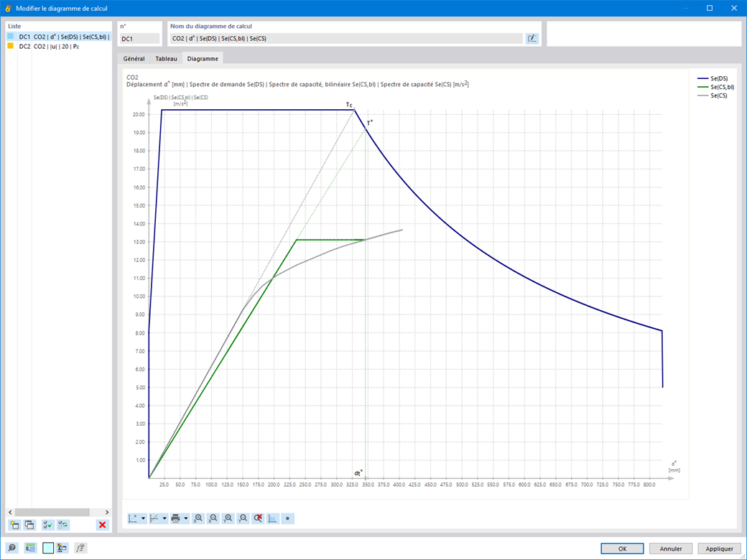
Task: Click DC2 orange color swatch
Action: (11, 46)
